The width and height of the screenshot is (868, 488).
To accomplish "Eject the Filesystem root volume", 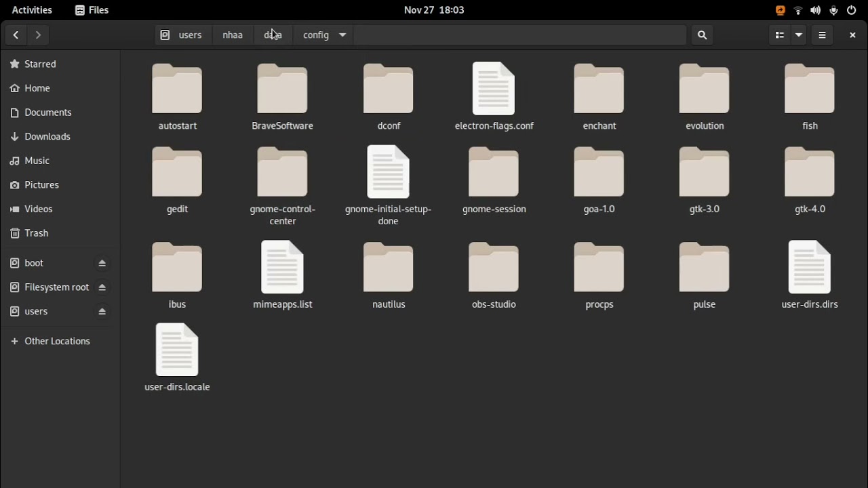I will pos(102,287).
